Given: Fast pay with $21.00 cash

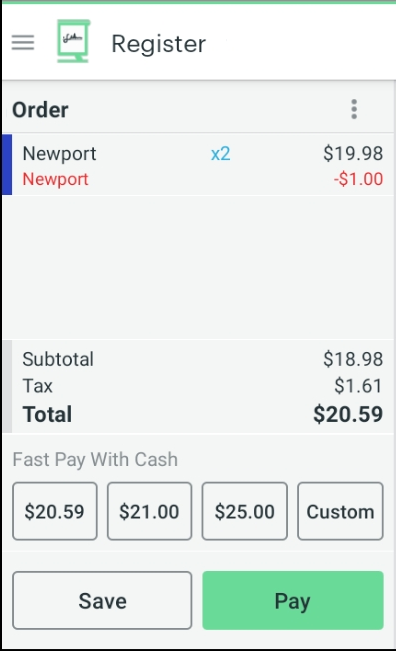Looking at the screenshot, I should [149, 511].
